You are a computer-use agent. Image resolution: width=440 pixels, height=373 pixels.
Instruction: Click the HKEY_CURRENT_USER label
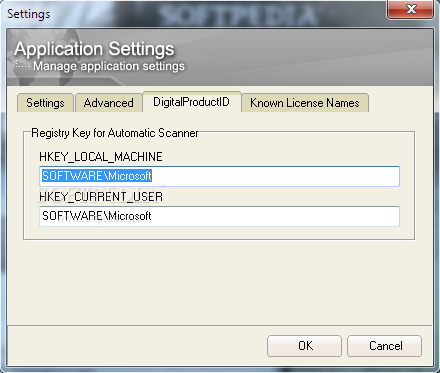[x=101, y=197]
